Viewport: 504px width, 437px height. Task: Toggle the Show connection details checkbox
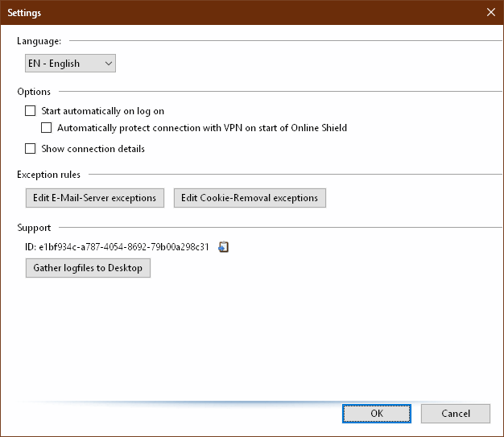click(31, 148)
